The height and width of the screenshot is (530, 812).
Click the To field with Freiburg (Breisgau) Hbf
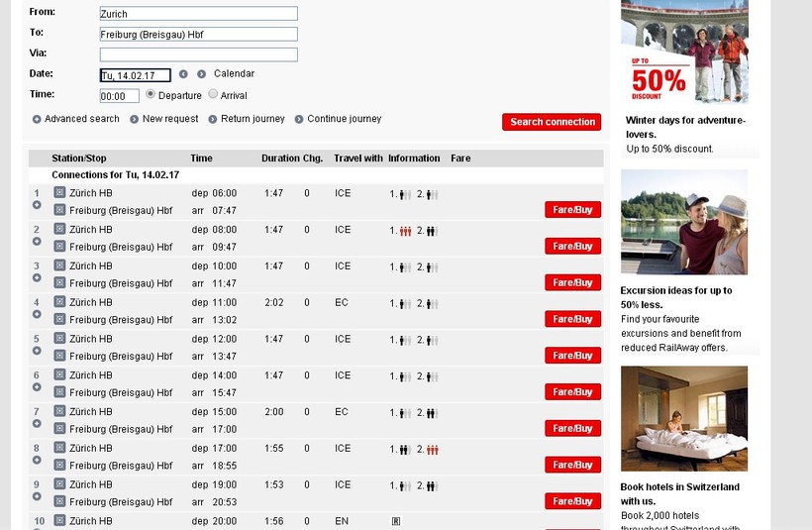point(198,35)
